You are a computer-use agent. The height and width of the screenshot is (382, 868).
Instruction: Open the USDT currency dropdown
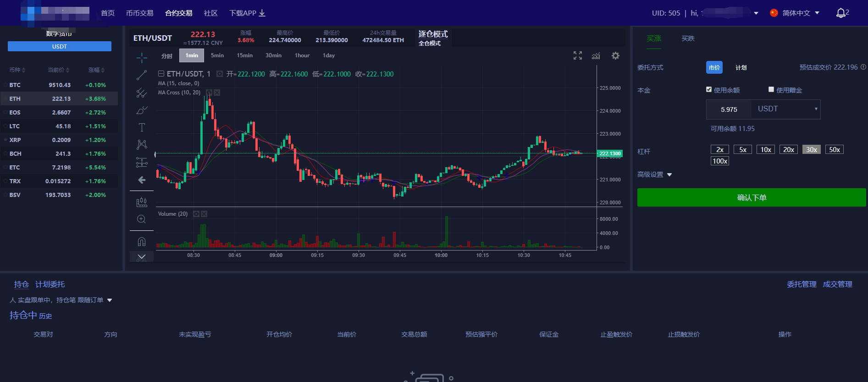[786, 109]
